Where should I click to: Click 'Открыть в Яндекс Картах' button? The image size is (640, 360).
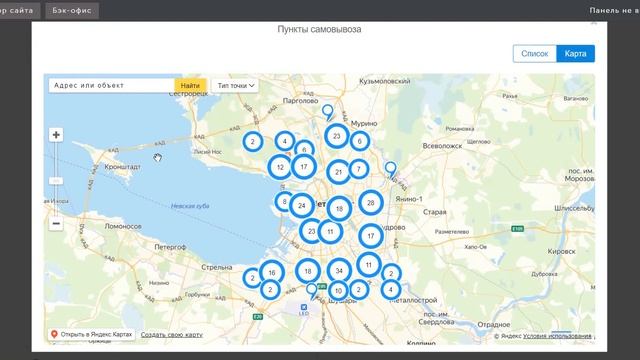(92, 334)
